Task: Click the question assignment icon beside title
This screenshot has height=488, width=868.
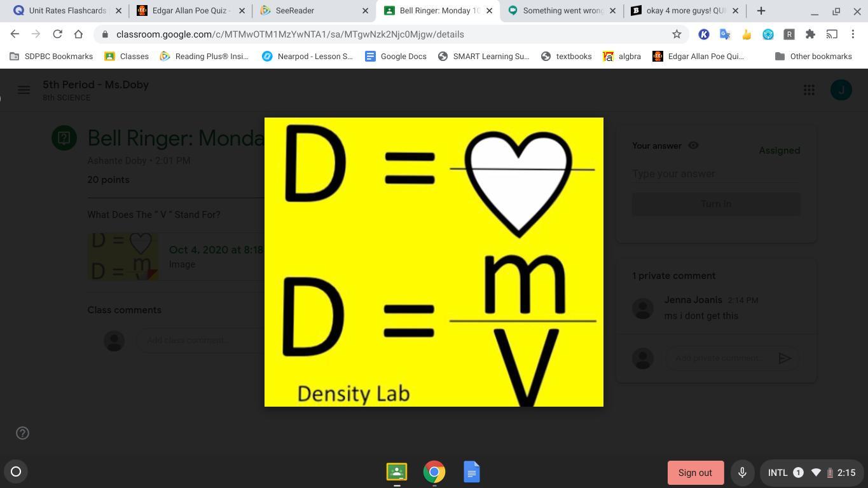Action: [64, 138]
